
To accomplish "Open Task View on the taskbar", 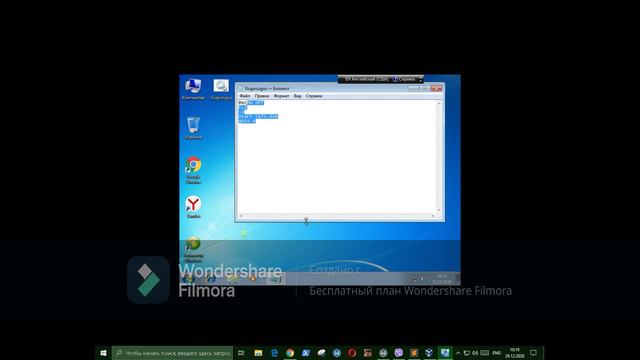I will 241,353.
